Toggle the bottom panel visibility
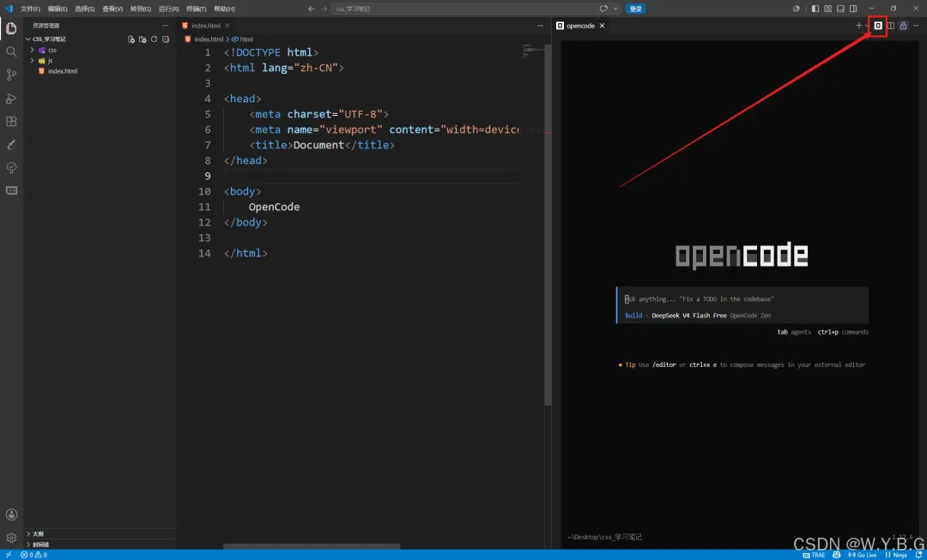 point(840,9)
